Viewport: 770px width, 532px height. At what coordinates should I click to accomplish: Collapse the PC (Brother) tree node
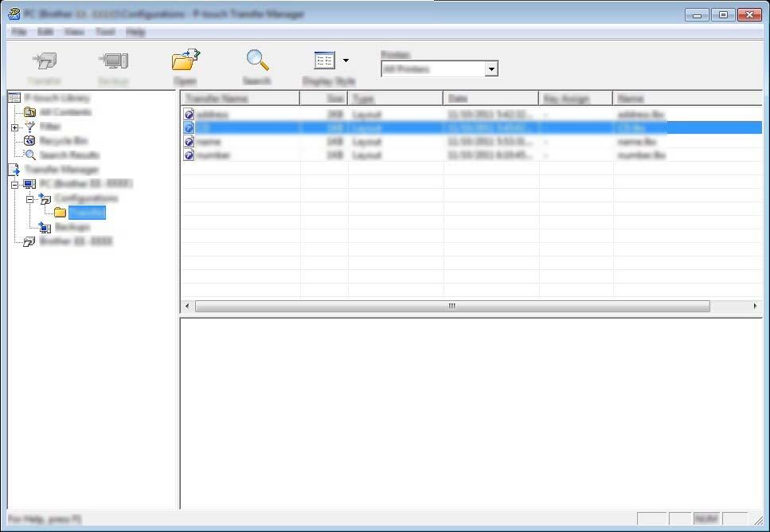click(x=15, y=185)
